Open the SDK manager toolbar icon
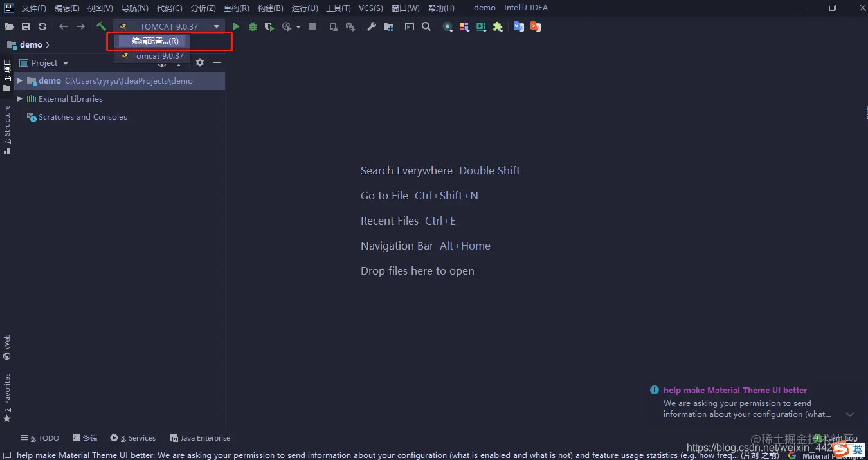The height and width of the screenshot is (460, 868). click(x=350, y=26)
